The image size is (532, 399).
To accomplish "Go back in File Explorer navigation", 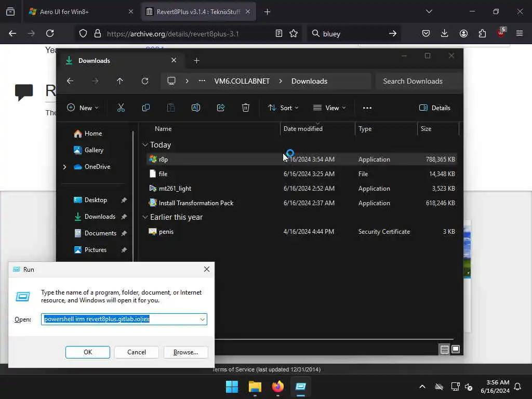I will [70, 81].
